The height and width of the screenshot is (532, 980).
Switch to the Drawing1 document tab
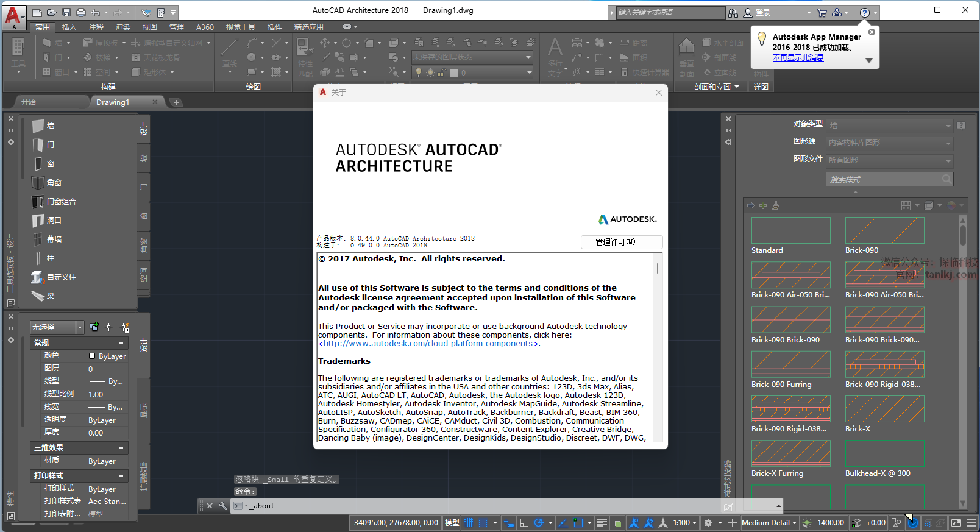113,102
